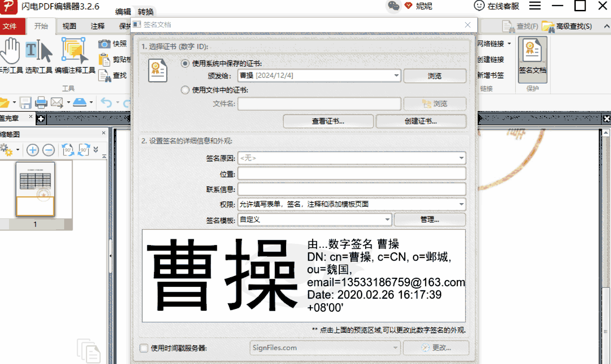Screen dimensions: 611x364
Task: Click the Save floppy disk icon
Action: [25, 103]
